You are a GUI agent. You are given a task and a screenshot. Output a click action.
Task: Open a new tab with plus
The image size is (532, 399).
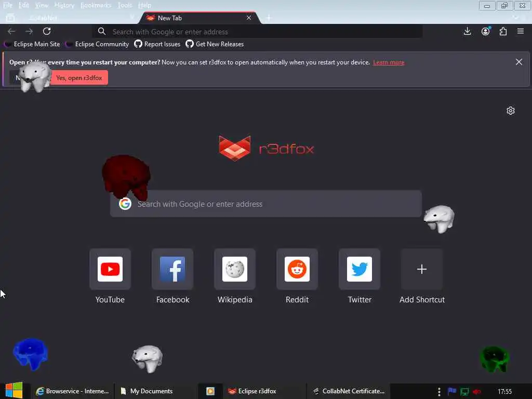[x=269, y=18]
